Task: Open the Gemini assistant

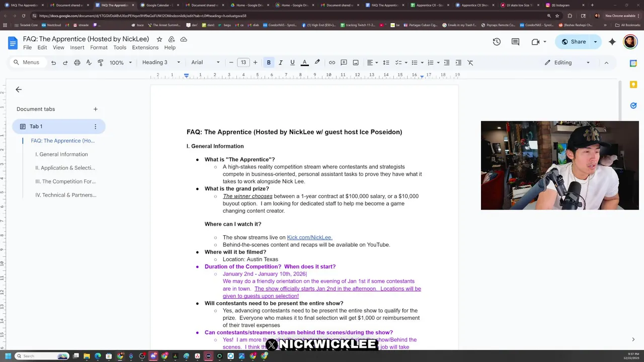Action: [x=612, y=42]
